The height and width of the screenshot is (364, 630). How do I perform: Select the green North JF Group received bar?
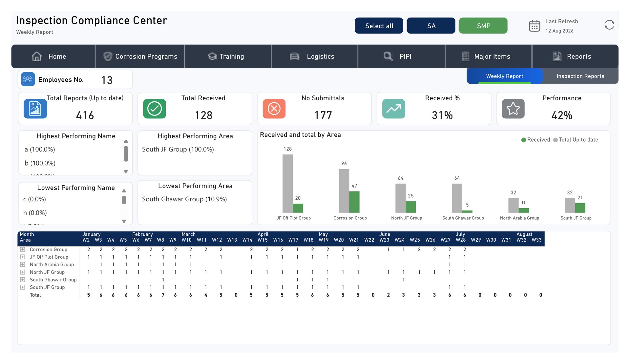411,207
